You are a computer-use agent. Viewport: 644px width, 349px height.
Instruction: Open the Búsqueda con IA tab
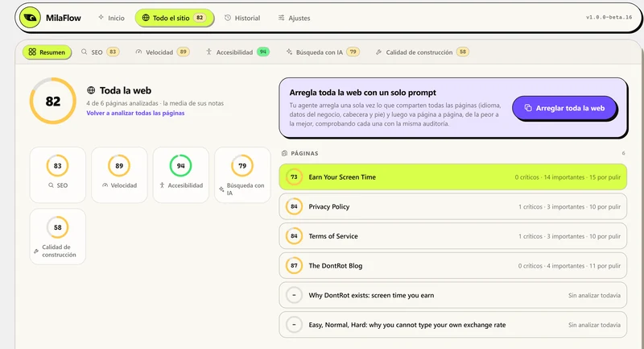(323, 52)
